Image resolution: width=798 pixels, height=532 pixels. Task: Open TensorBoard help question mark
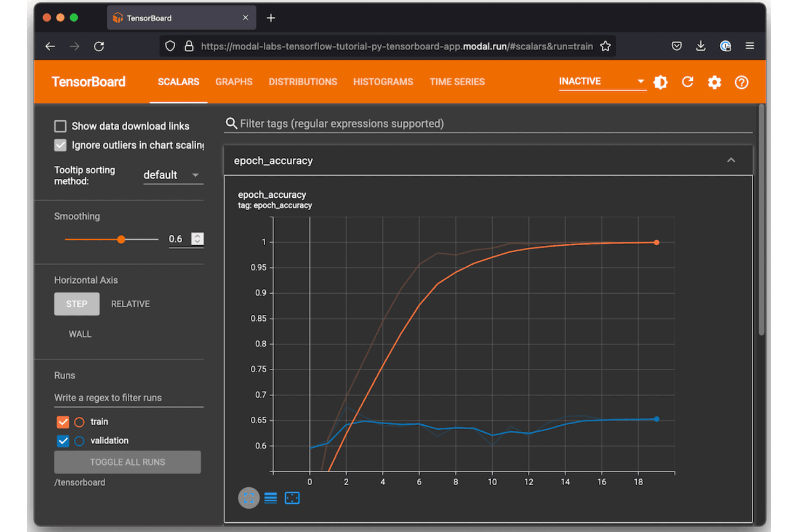click(x=741, y=82)
